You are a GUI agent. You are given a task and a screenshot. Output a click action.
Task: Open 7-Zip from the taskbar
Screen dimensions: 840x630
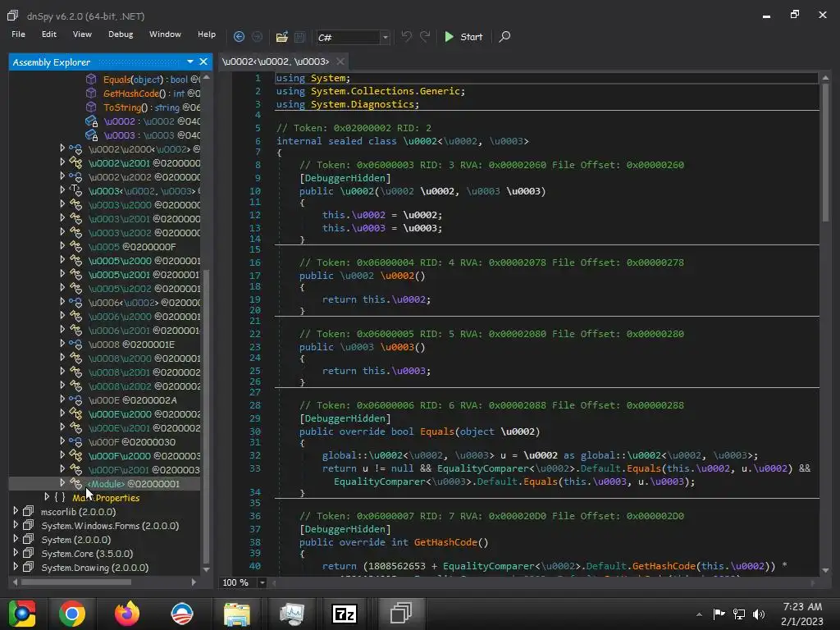(x=345, y=613)
